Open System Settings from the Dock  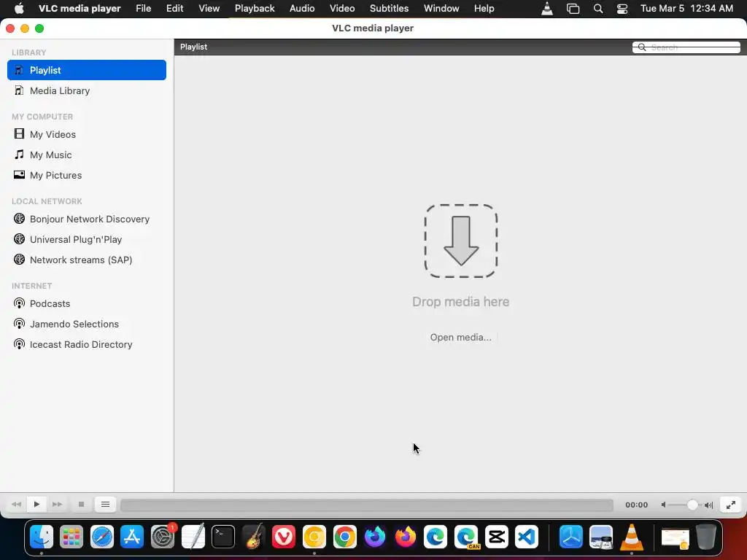tap(163, 537)
